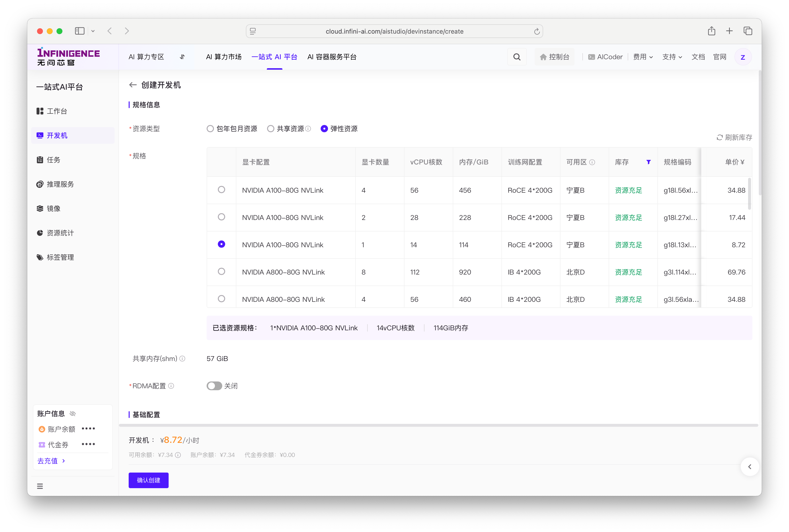Click the back arrow beside 创建开发机
This screenshot has width=789, height=532.
pos(133,85)
